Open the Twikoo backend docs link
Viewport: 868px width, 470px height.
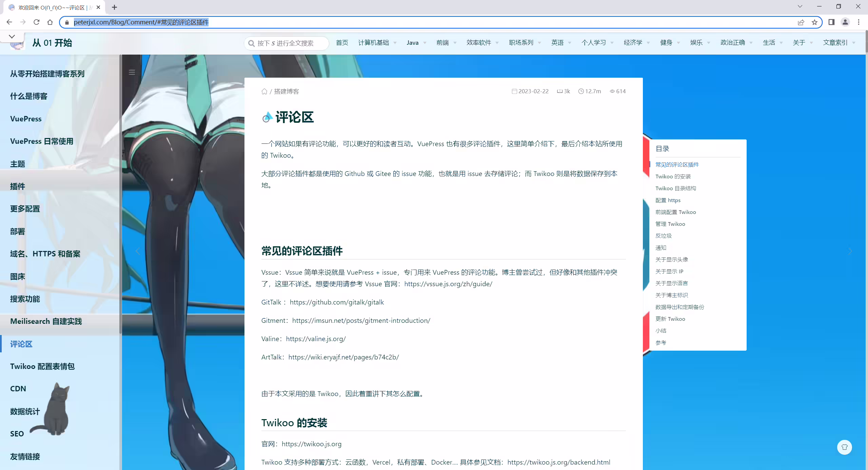point(559,462)
